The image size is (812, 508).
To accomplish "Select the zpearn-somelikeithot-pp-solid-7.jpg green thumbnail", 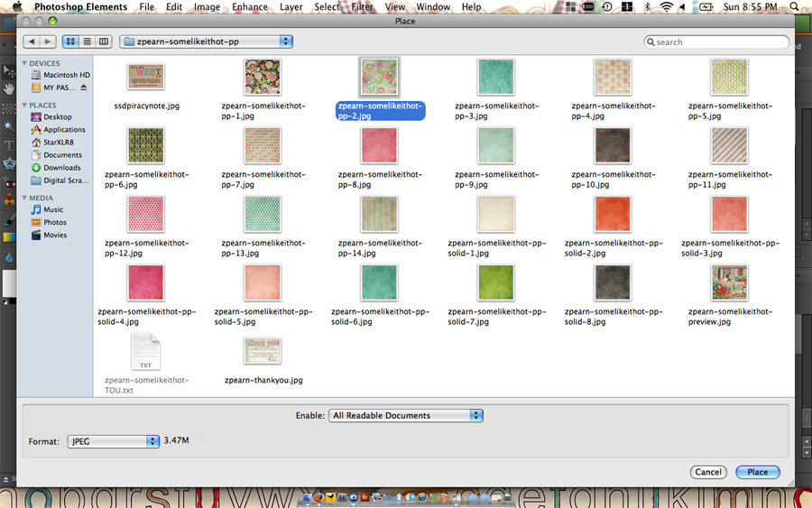I will click(495, 282).
